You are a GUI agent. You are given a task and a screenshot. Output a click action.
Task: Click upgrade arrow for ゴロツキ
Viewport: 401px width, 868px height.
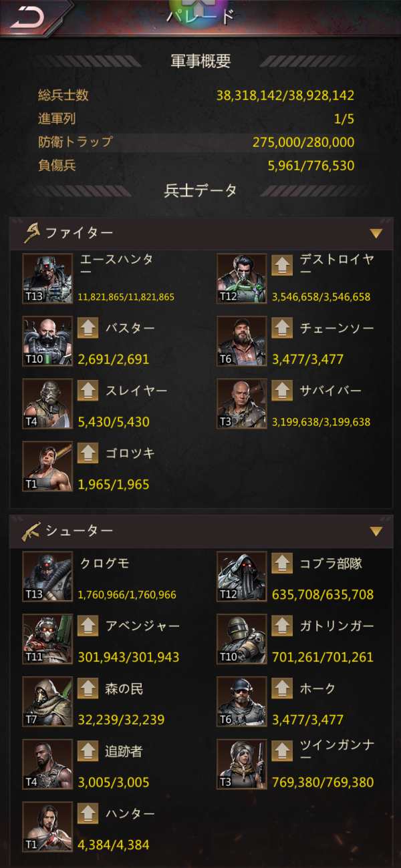88,453
